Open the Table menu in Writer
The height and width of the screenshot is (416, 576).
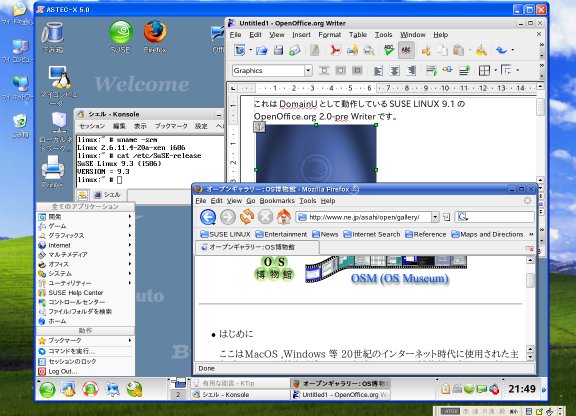(x=358, y=35)
